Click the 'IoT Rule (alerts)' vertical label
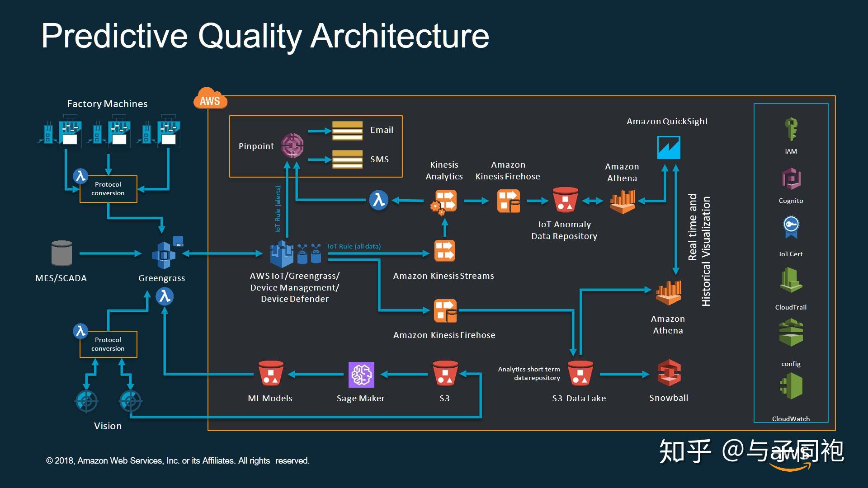 pyautogui.click(x=278, y=209)
